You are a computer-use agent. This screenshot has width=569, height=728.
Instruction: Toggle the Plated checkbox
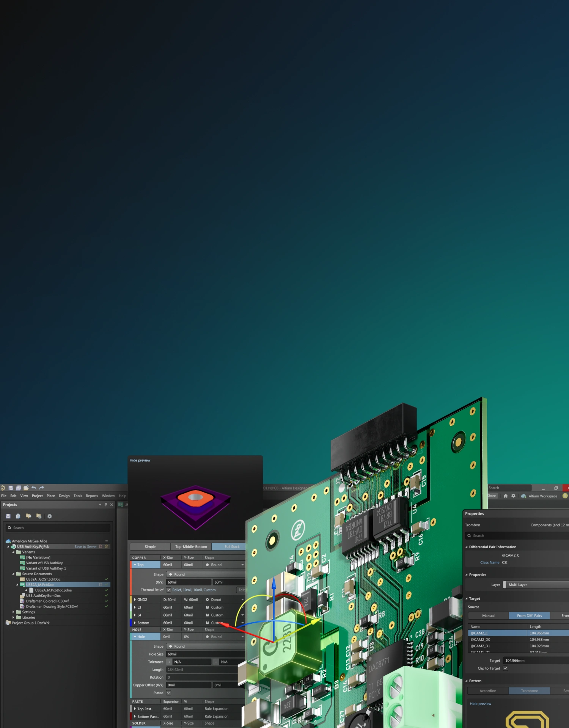click(x=169, y=693)
